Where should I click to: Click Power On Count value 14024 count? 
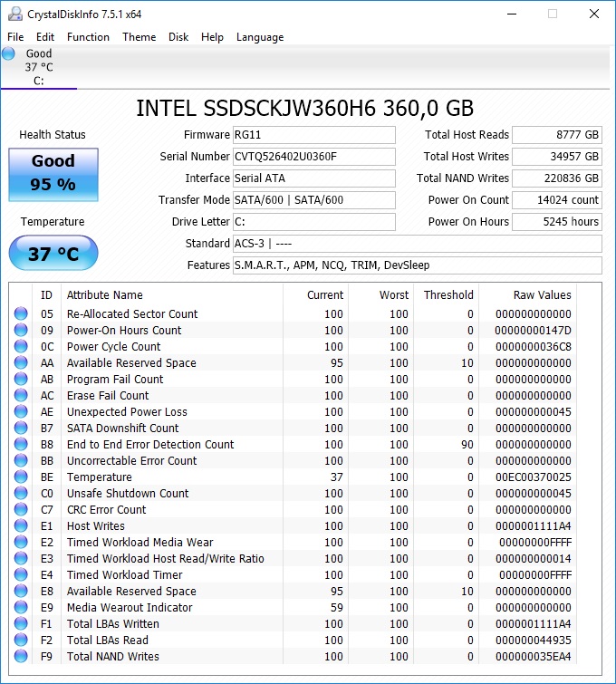(x=557, y=200)
